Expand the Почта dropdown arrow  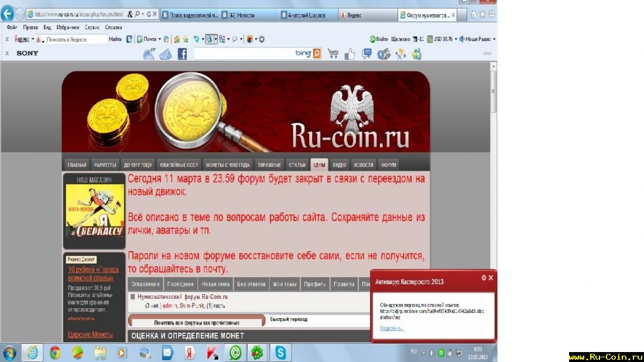click(x=159, y=39)
